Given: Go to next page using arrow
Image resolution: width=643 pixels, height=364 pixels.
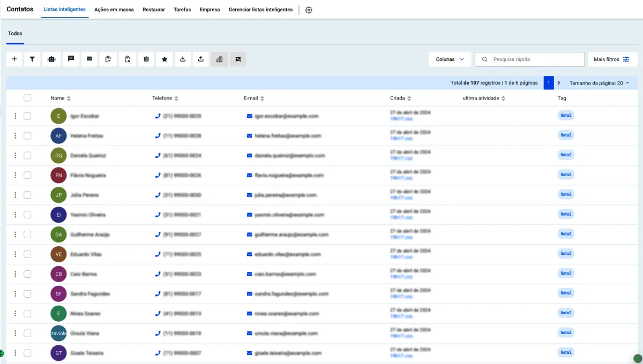Looking at the screenshot, I should [x=559, y=83].
